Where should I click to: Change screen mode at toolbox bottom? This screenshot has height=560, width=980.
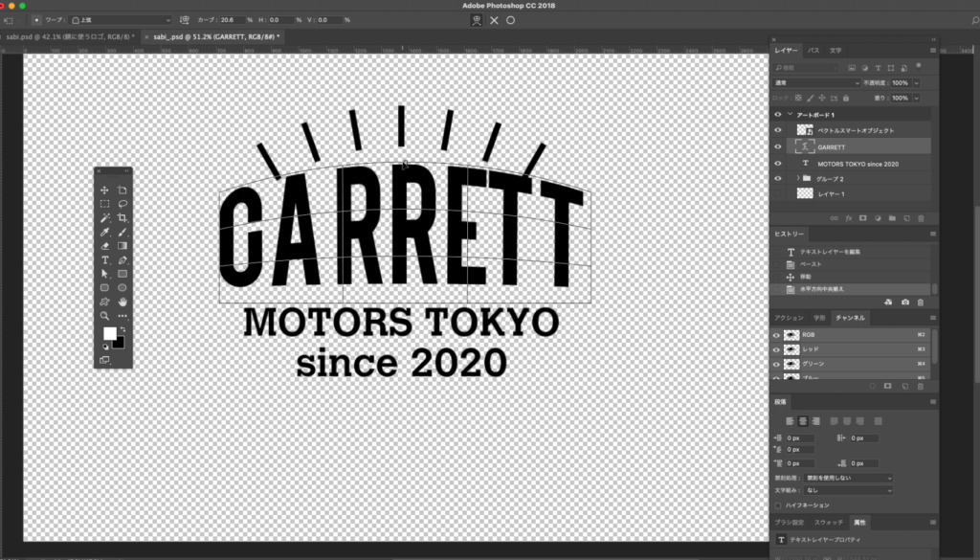coord(104,360)
